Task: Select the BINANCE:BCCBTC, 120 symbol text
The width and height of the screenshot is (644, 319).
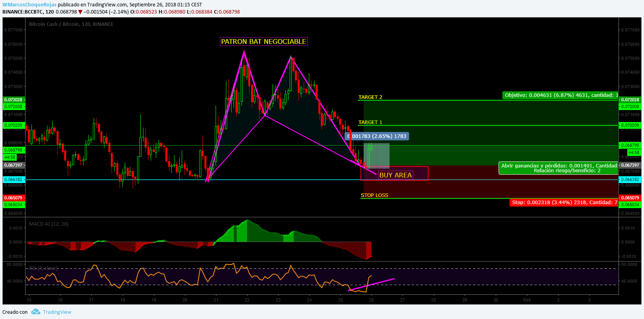Action: pyautogui.click(x=28, y=12)
